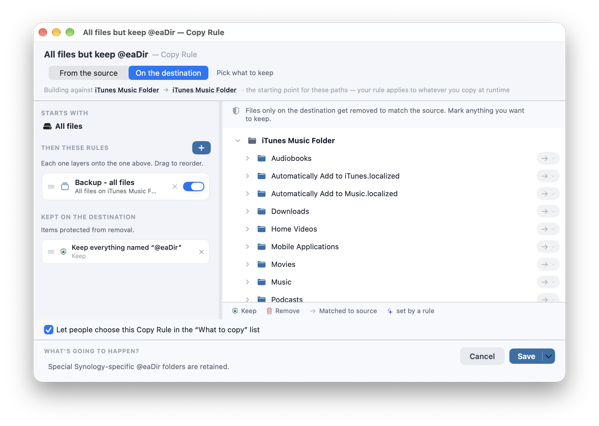Toggle the Backup - all files rule switch
Viewport: 599px width, 426px height.
point(194,186)
